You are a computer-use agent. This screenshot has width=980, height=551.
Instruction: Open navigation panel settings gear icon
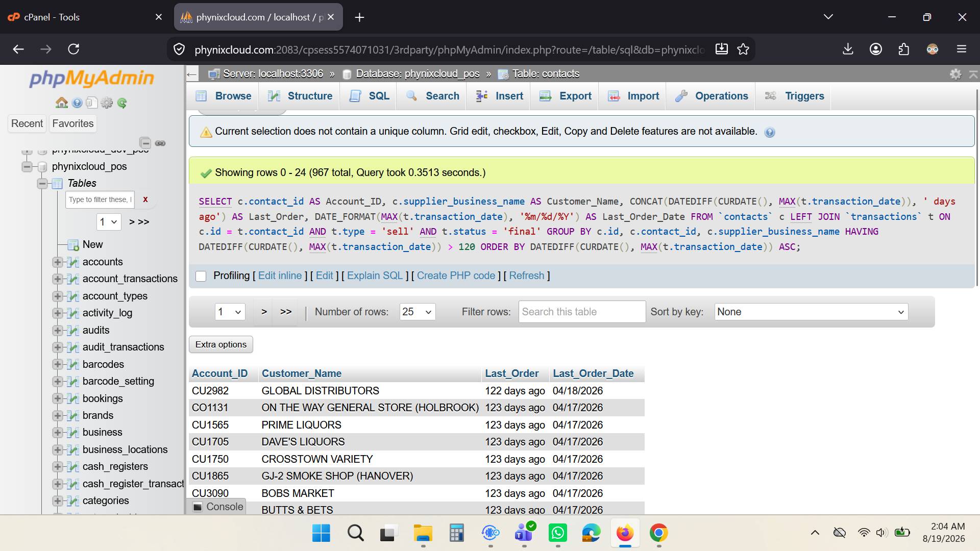pyautogui.click(x=107, y=103)
